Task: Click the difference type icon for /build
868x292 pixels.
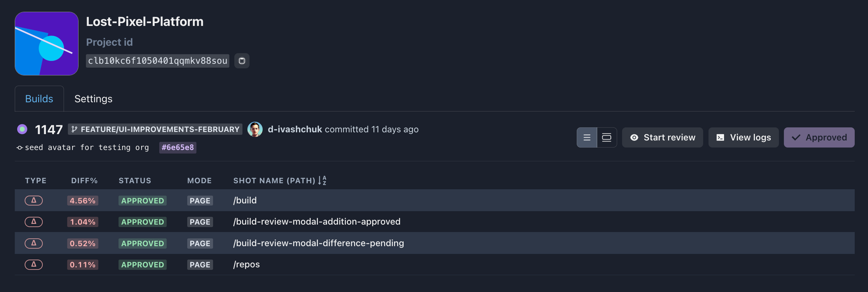Action: click(x=34, y=201)
